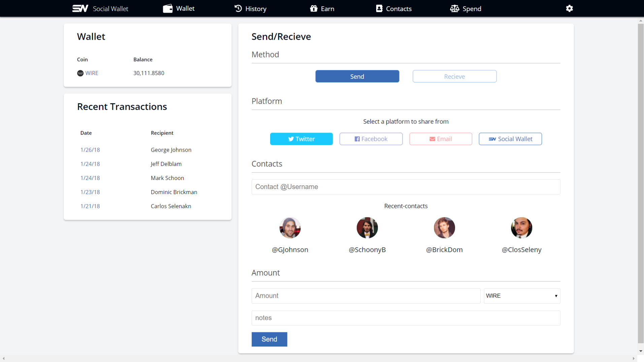Choose Social Wallet as the platform
Image resolution: width=644 pixels, height=362 pixels.
click(x=510, y=139)
